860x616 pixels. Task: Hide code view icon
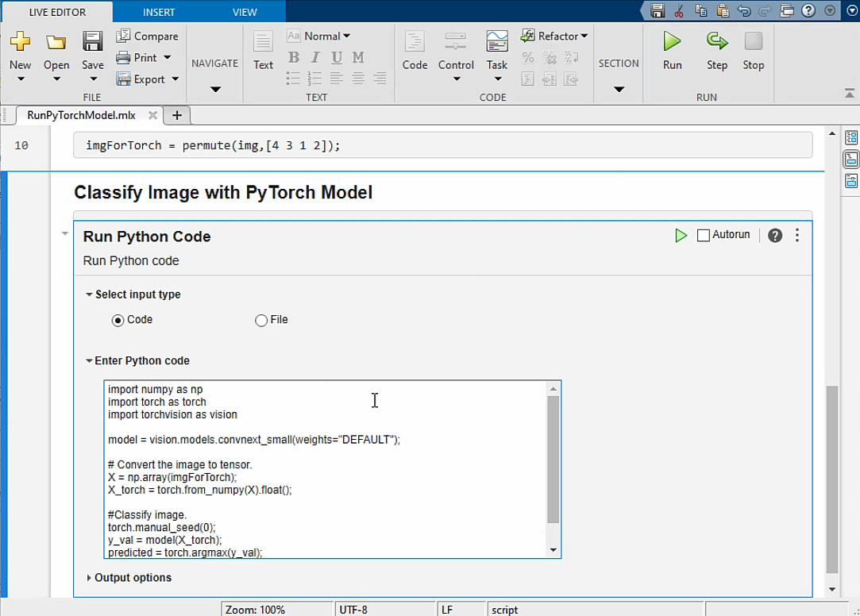tap(851, 181)
